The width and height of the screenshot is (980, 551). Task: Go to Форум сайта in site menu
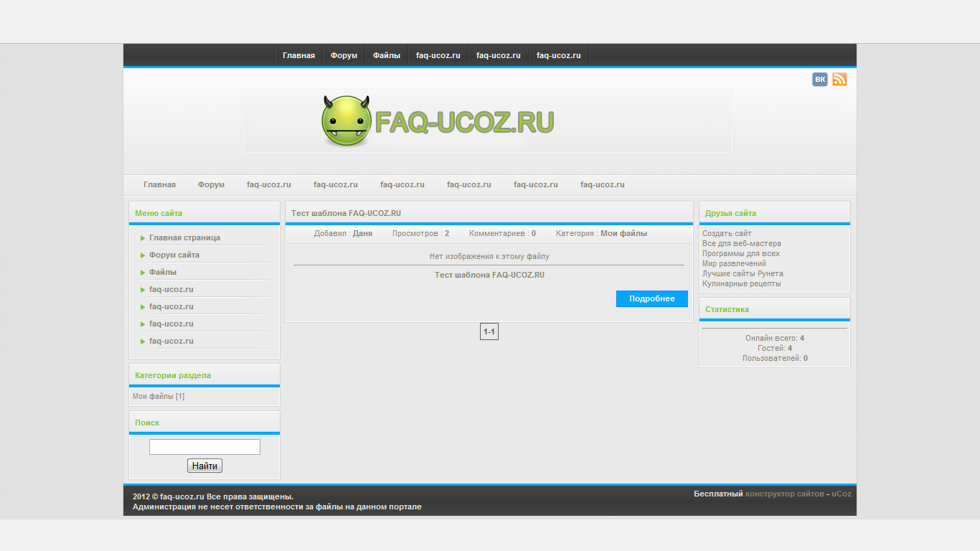(174, 255)
